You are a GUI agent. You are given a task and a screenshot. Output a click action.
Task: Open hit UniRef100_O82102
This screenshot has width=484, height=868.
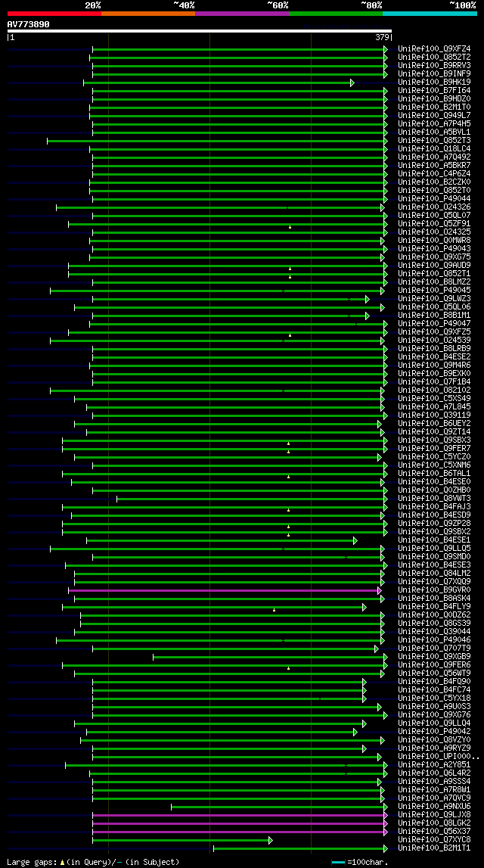434,390
